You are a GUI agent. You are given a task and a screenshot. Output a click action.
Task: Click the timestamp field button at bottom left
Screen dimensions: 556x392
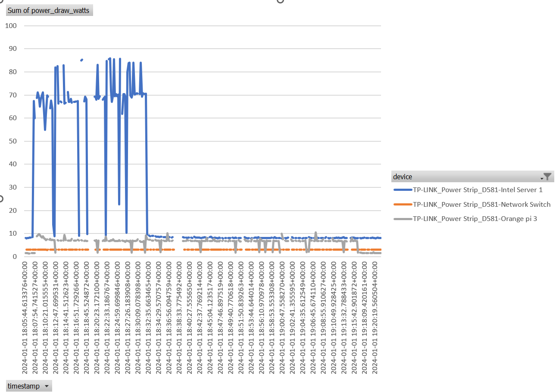click(x=26, y=386)
